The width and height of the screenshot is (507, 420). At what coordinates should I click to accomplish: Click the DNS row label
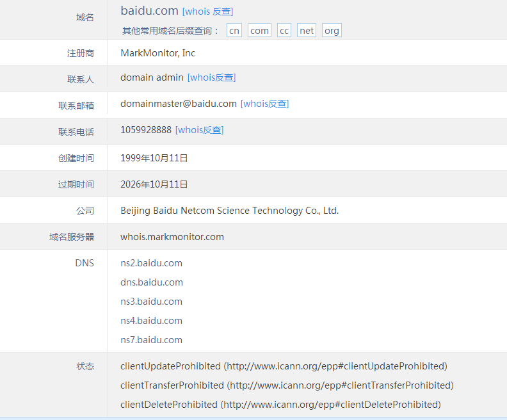click(84, 263)
